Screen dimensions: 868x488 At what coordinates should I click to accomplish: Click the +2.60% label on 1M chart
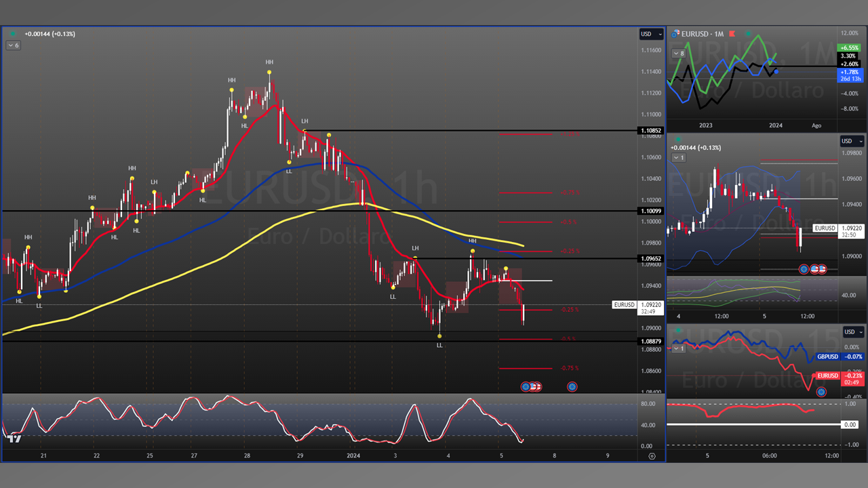pyautogui.click(x=849, y=64)
